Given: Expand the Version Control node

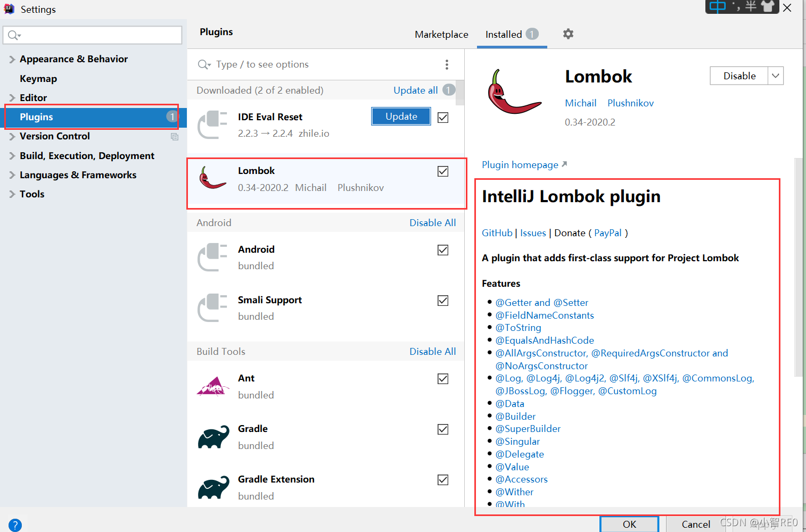Looking at the screenshot, I should [12, 137].
